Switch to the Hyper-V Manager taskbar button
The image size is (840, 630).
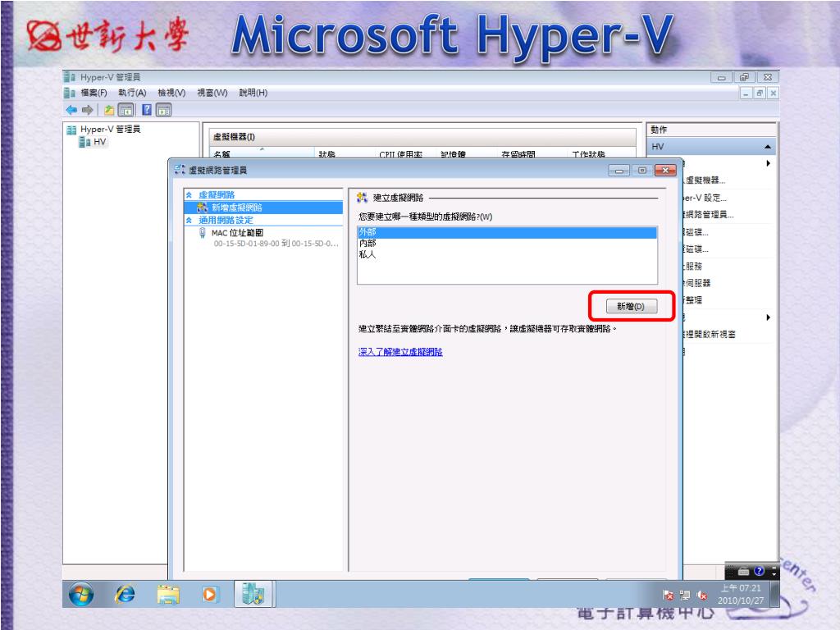point(254,594)
